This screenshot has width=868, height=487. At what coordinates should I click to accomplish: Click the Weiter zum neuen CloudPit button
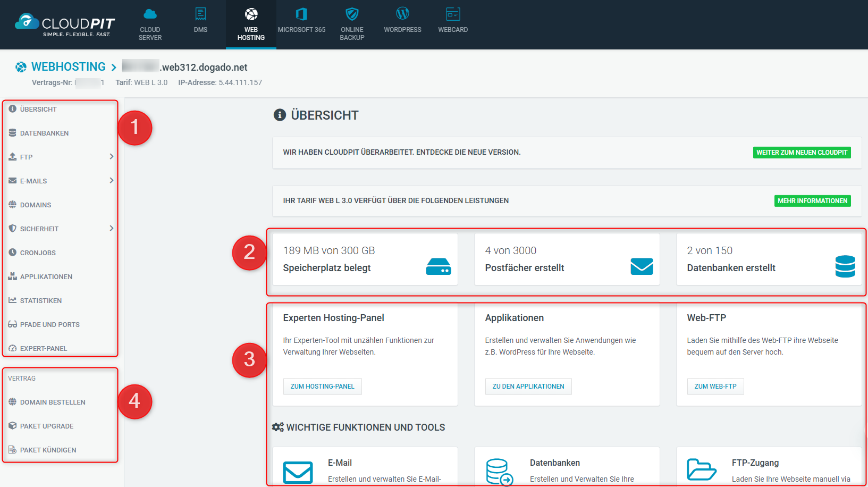coord(802,153)
